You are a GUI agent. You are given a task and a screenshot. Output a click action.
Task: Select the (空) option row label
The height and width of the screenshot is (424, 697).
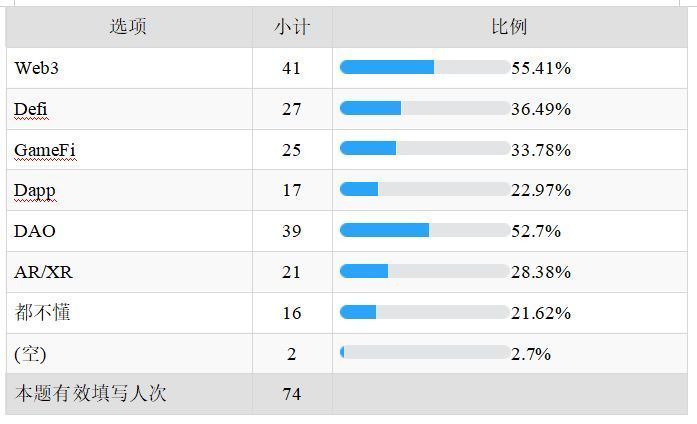coord(30,354)
